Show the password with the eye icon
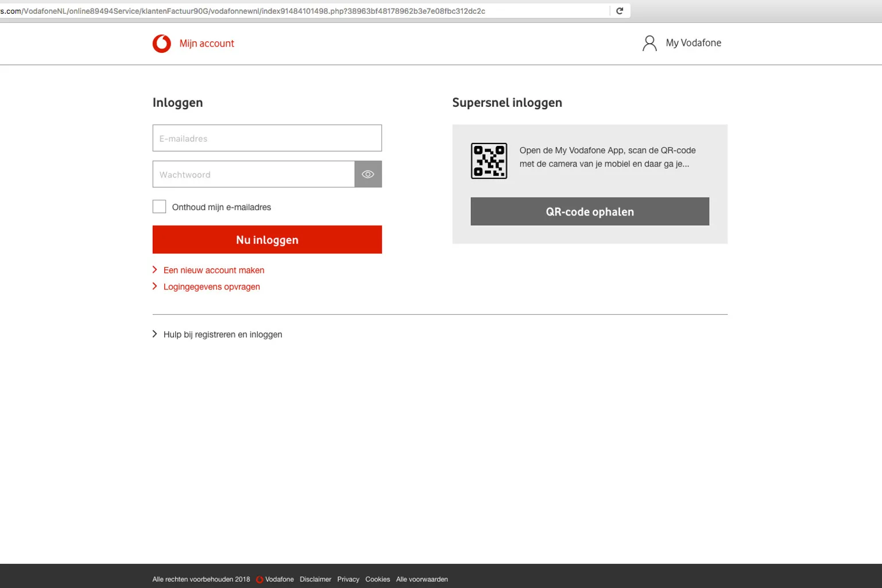 (368, 175)
